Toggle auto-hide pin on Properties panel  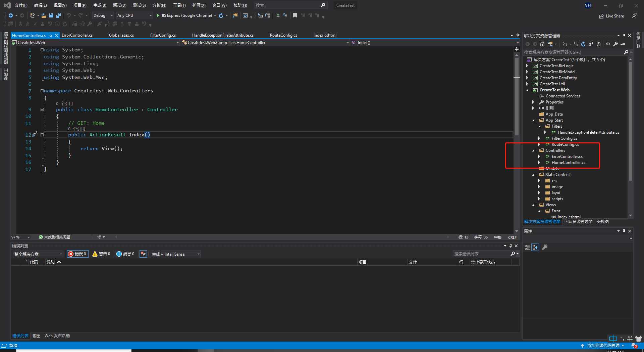pos(624,231)
